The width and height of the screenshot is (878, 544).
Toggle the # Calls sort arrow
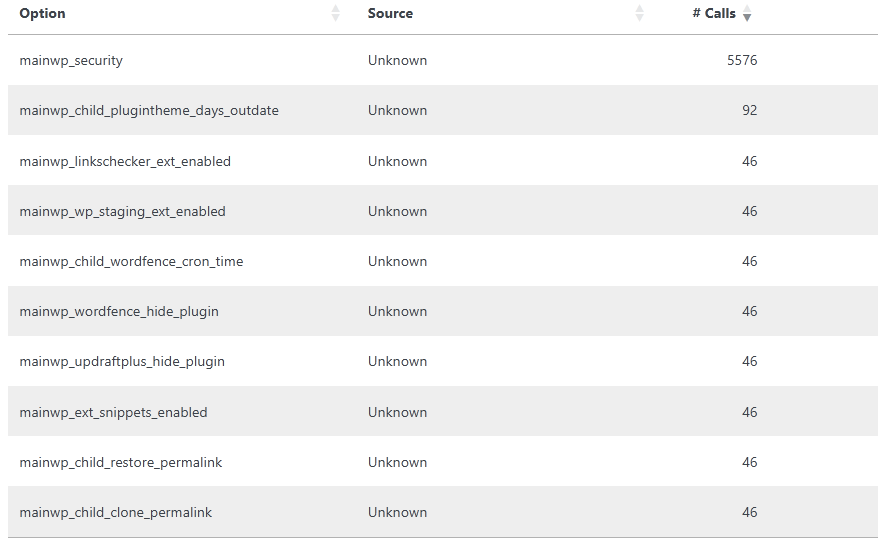tap(747, 13)
